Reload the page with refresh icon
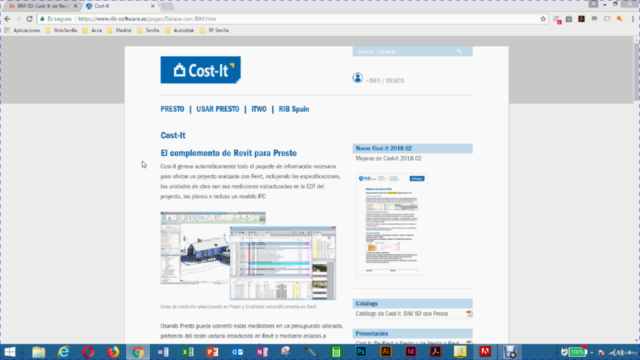640x360 pixels. pos(29,19)
